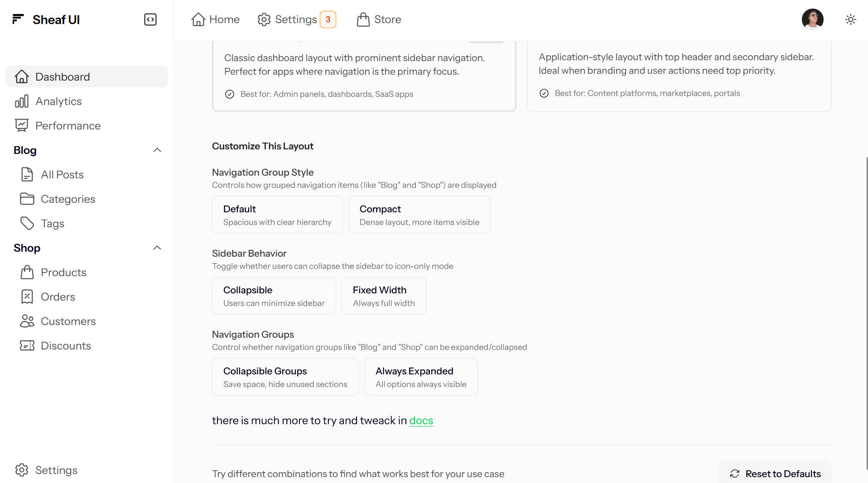Image resolution: width=868 pixels, height=483 pixels.
Task: Toggle the light/dark theme sun icon
Action: pyautogui.click(x=850, y=19)
